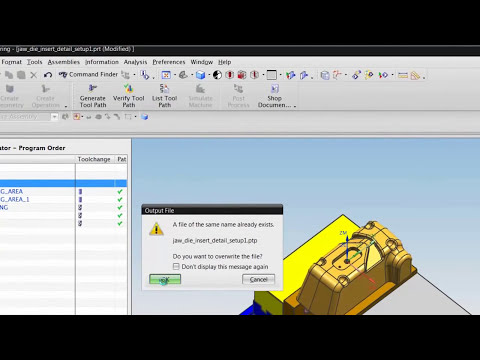Click the Delete X icon
Viewport: 480px width, 360px height.
[x=34, y=75]
